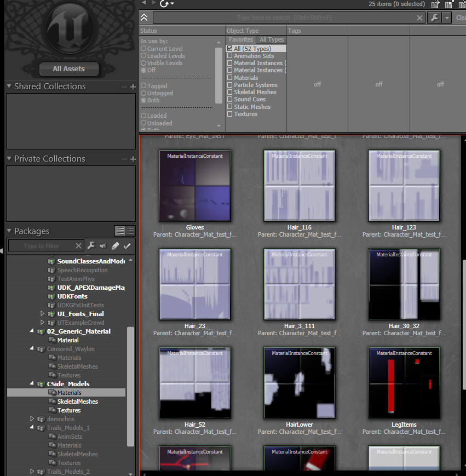Select the HairLower material thumbnail
The width and height of the screenshot is (466, 476).
pyautogui.click(x=300, y=383)
